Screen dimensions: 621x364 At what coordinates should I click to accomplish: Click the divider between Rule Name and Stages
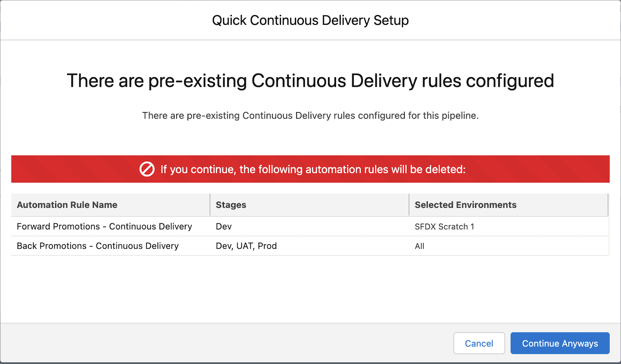point(210,205)
